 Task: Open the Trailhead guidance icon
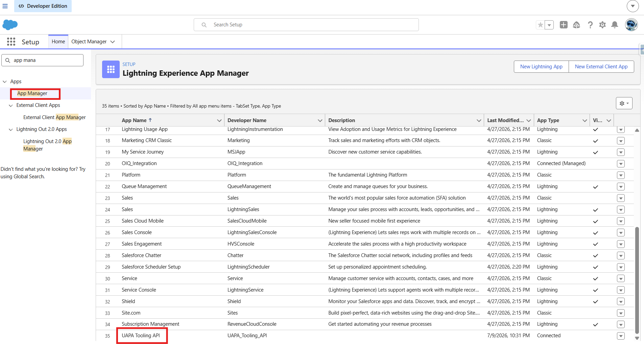click(x=577, y=25)
